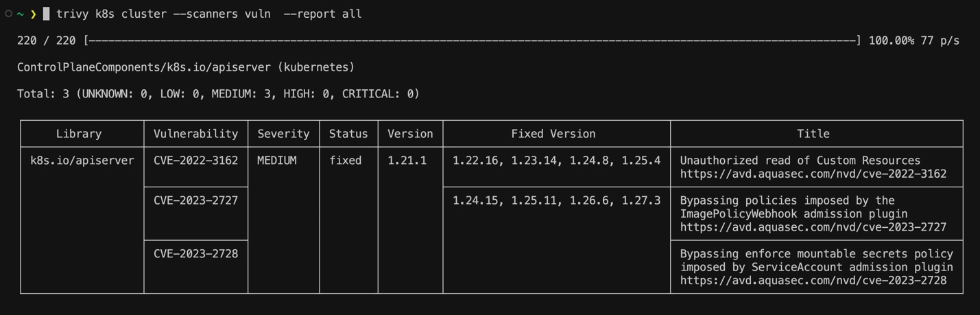
Task: Click the k8s.io/apiserver library cell
Action: click(82, 161)
